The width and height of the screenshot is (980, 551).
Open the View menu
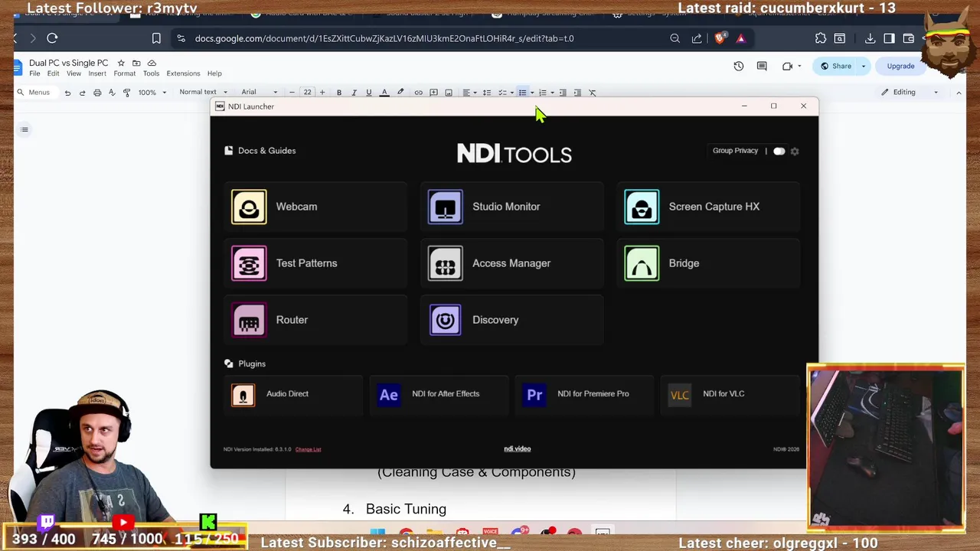tap(73, 73)
